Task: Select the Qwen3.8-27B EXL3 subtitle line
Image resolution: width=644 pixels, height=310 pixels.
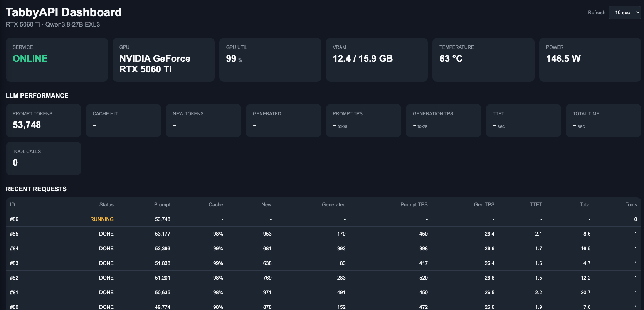Action: tap(53, 24)
